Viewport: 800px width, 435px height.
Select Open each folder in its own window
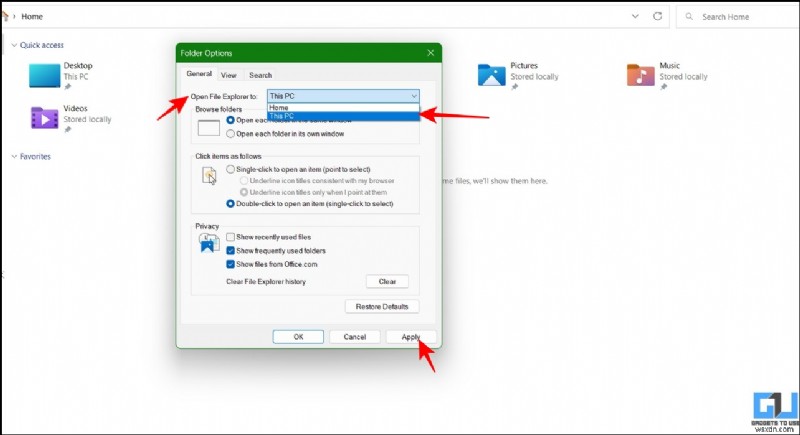pyautogui.click(x=231, y=134)
